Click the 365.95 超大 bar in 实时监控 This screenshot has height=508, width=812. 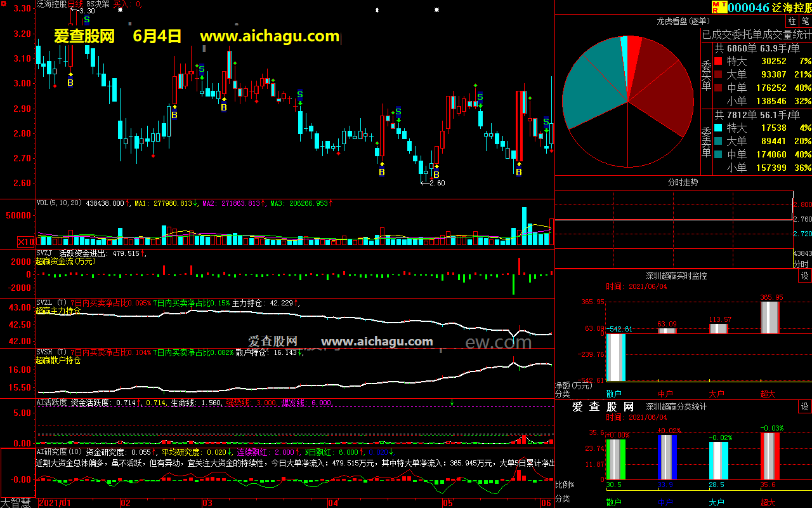point(769,317)
